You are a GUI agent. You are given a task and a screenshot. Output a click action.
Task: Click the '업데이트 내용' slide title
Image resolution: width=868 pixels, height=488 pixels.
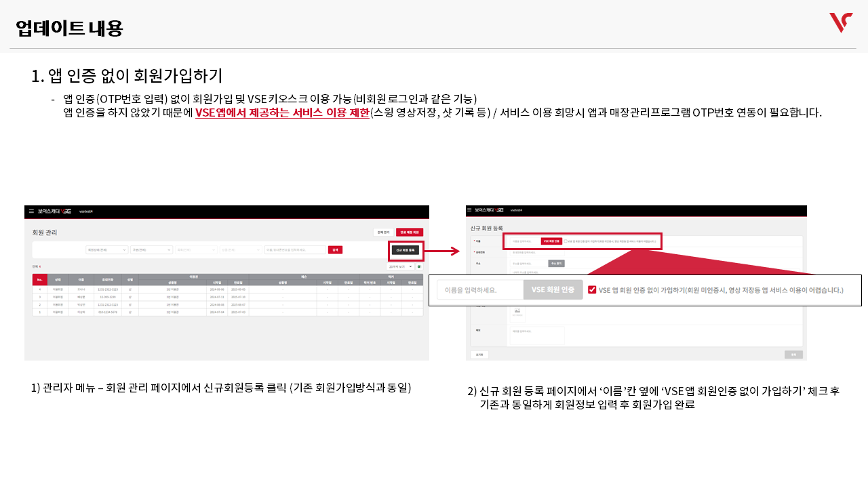(69, 28)
